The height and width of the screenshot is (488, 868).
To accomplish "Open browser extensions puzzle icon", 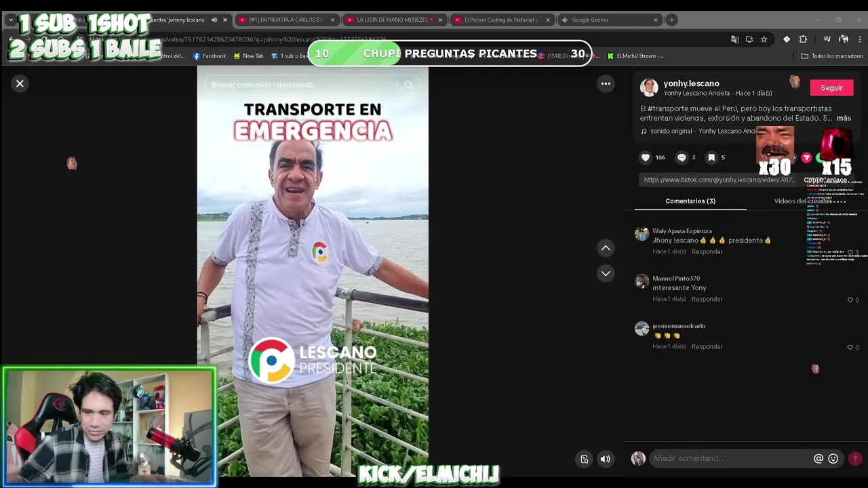I will click(803, 39).
